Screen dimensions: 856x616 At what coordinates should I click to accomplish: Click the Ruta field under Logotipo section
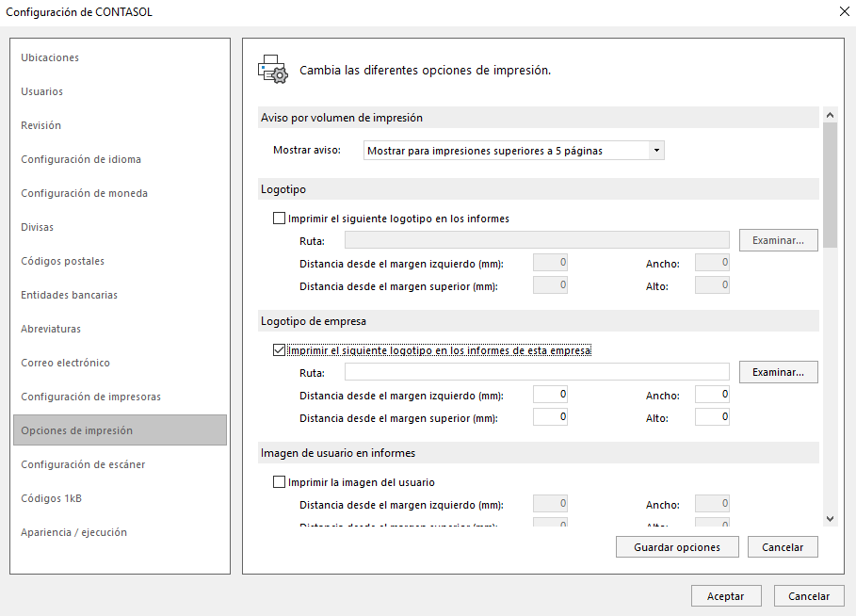537,240
